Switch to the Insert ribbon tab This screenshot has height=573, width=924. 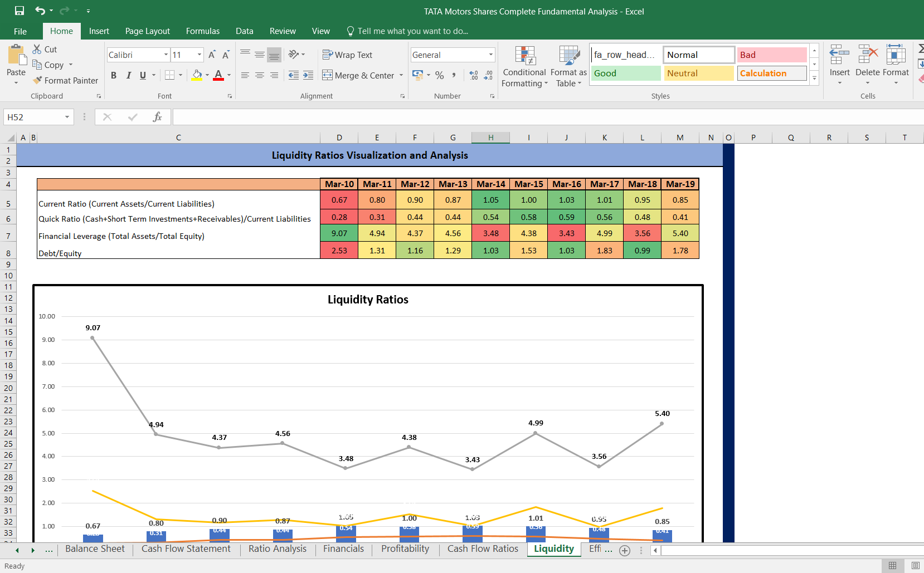[x=99, y=31]
